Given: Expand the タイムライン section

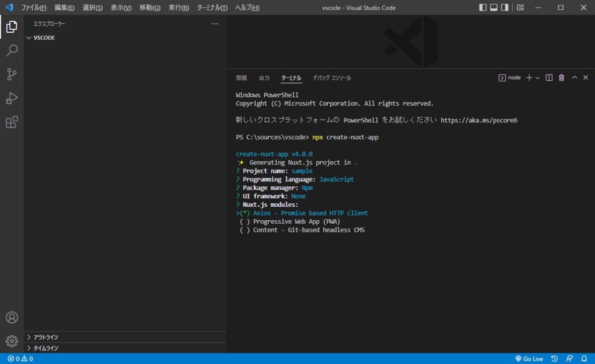Looking at the screenshot, I should click(125, 348).
